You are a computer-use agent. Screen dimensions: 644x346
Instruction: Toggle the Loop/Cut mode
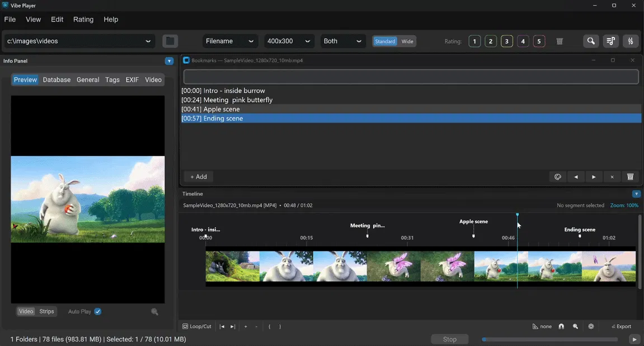click(x=197, y=326)
